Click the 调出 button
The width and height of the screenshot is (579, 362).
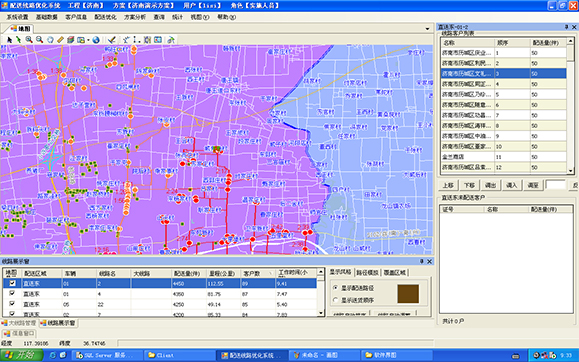[x=490, y=185]
